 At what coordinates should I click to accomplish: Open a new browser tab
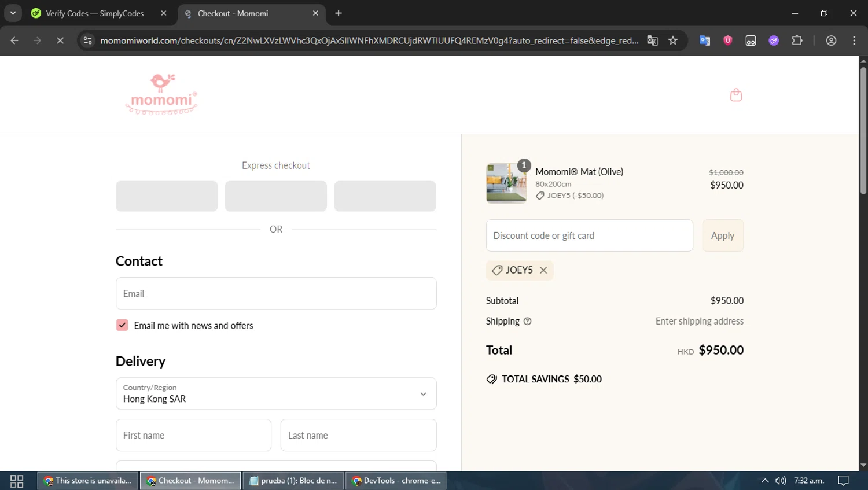coord(339,13)
